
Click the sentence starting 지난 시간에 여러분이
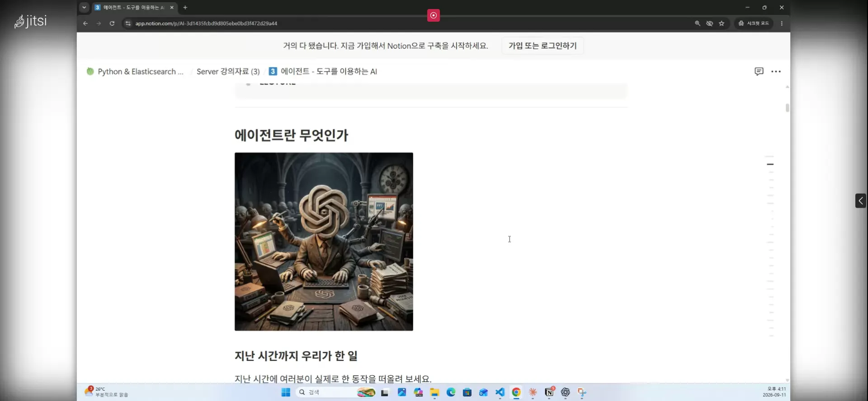click(x=333, y=378)
